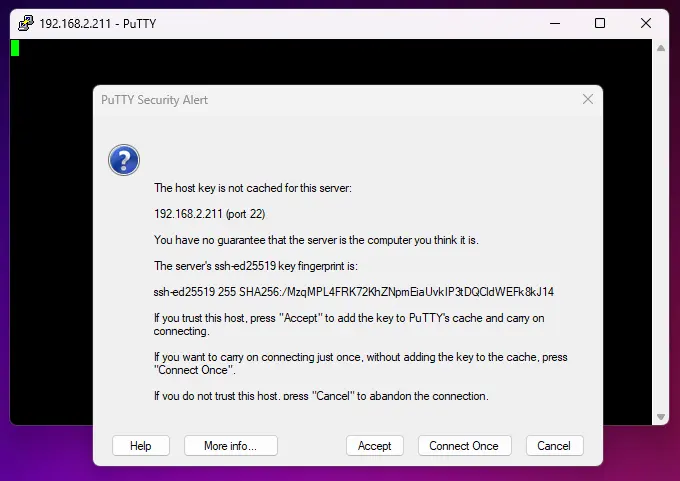Click the 'PuTTY Security Alert' dialog title
This screenshot has width=680, height=481.
pyautogui.click(x=154, y=100)
